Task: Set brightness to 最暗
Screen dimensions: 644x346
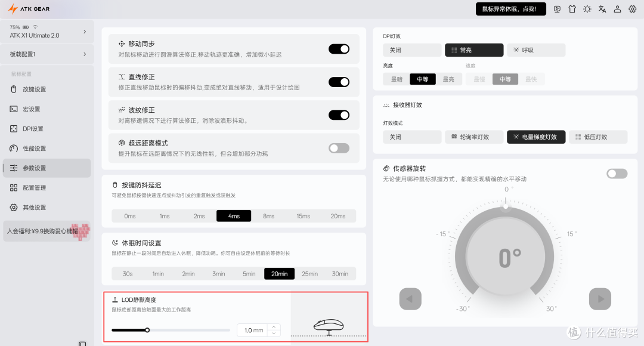Action: (397, 79)
